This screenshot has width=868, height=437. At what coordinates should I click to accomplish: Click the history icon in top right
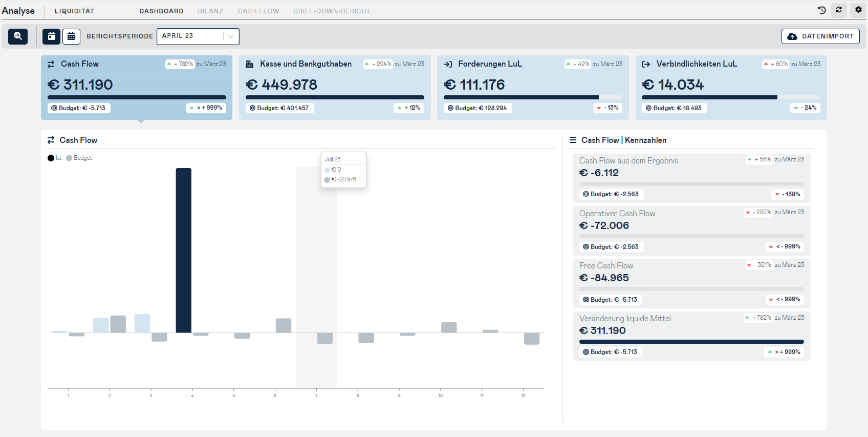click(822, 10)
